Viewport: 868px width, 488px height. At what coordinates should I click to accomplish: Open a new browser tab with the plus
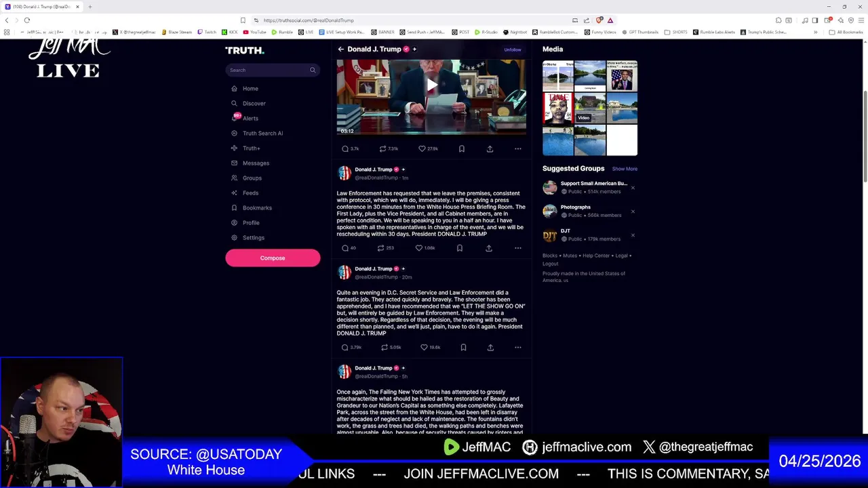pyautogui.click(x=90, y=7)
